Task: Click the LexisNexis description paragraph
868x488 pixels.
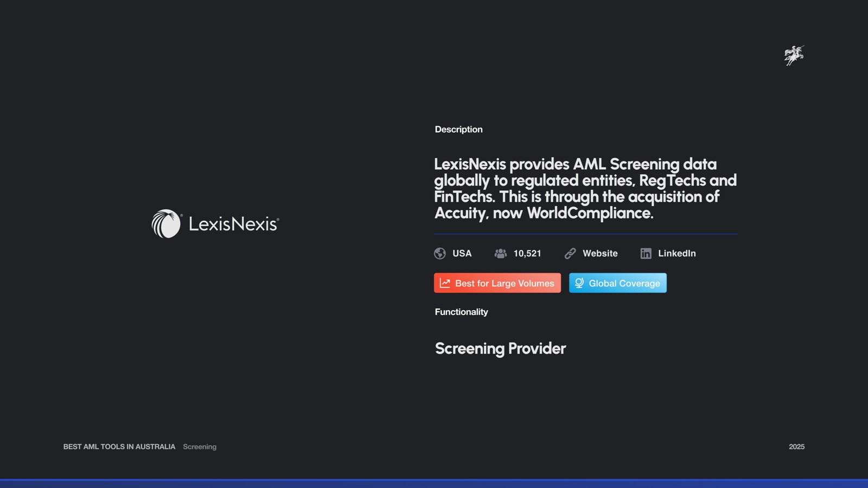Action: (585, 189)
